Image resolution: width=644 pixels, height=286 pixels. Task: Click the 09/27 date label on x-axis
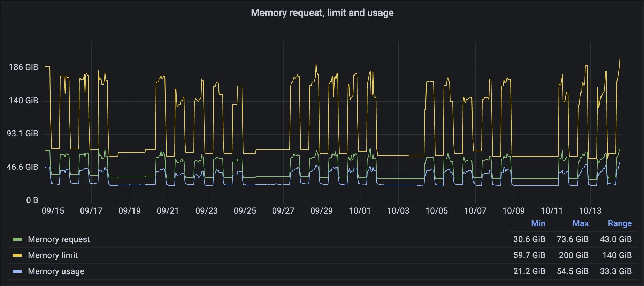pos(283,211)
